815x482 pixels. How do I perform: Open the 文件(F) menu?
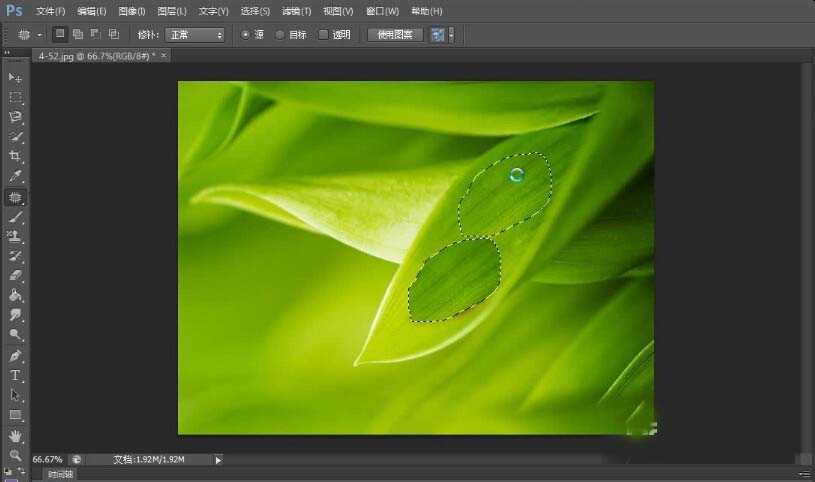click(50, 11)
